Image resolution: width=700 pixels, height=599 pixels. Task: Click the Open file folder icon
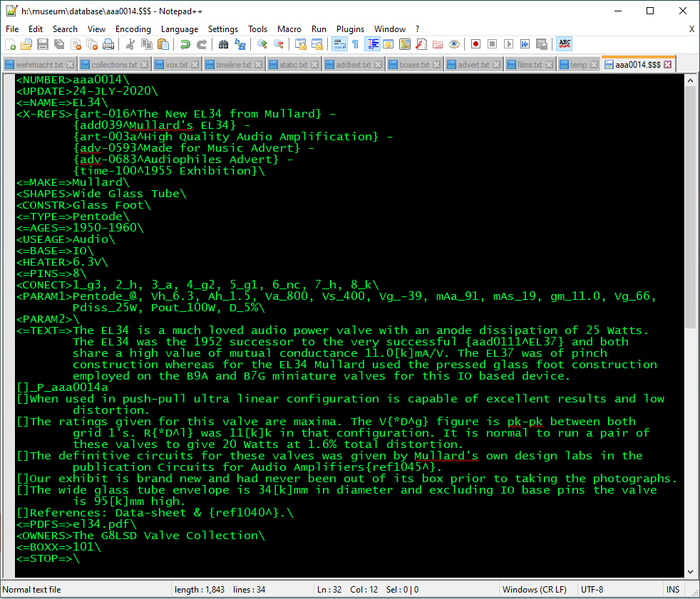point(26,43)
